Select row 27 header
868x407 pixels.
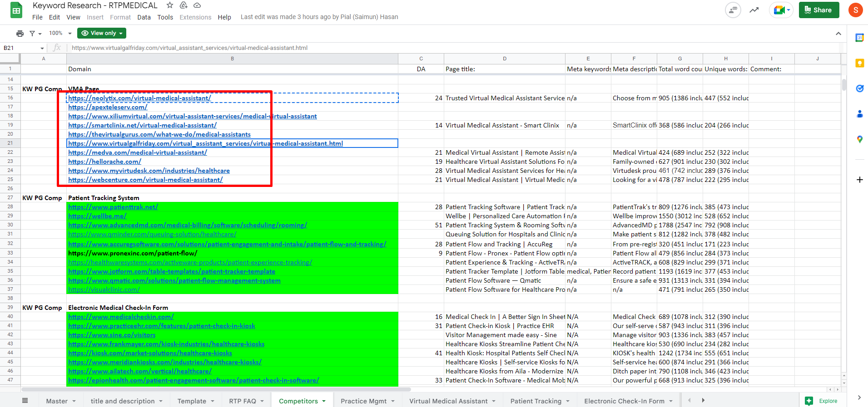click(x=10, y=198)
